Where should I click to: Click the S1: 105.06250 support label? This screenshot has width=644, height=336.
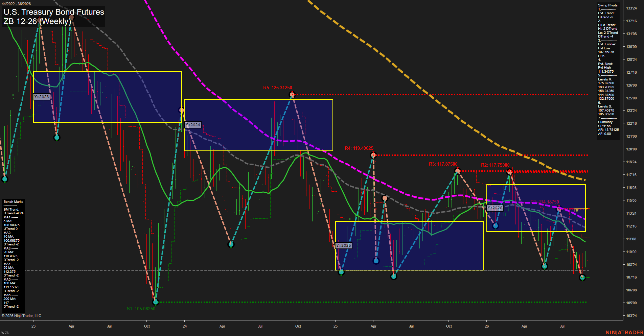tap(141, 309)
